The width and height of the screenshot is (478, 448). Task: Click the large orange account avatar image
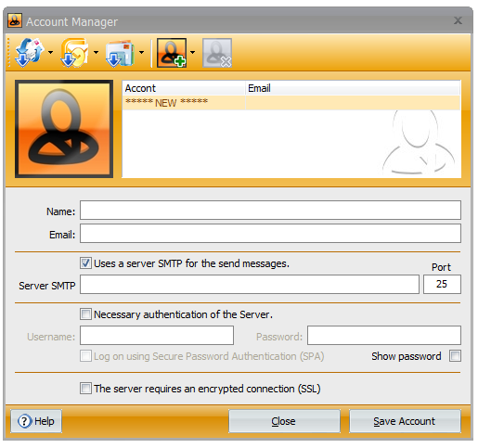(x=64, y=129)
